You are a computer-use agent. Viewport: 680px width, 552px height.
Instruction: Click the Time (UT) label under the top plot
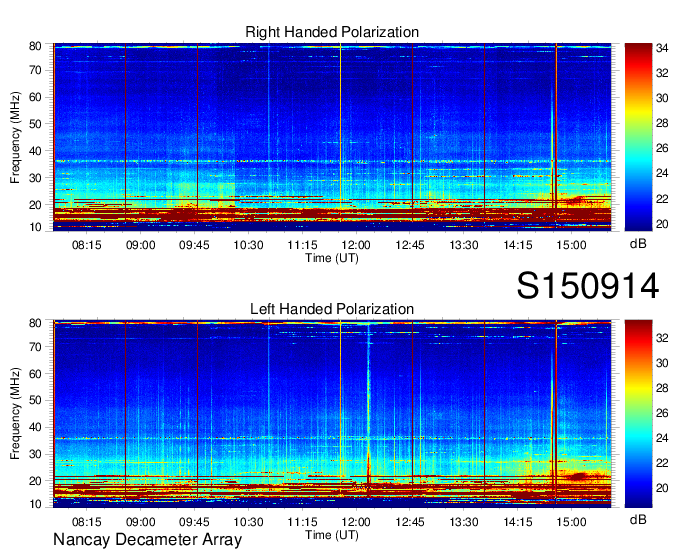coord(332,258)
